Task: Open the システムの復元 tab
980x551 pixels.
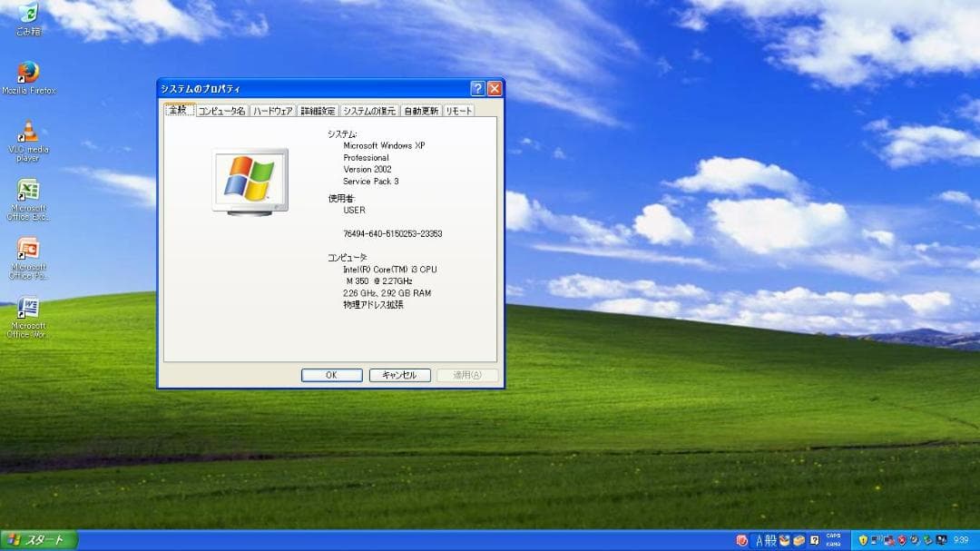Action: pyautogui.click(x=367, y=109)
